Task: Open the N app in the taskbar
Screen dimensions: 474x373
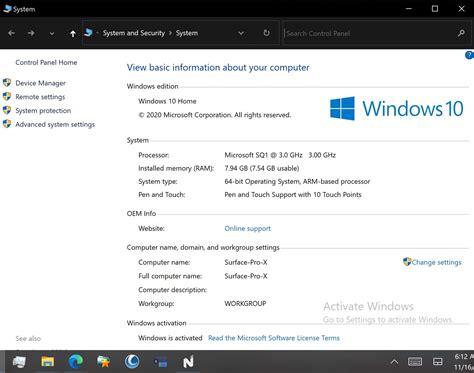Action: coord(188,362)
